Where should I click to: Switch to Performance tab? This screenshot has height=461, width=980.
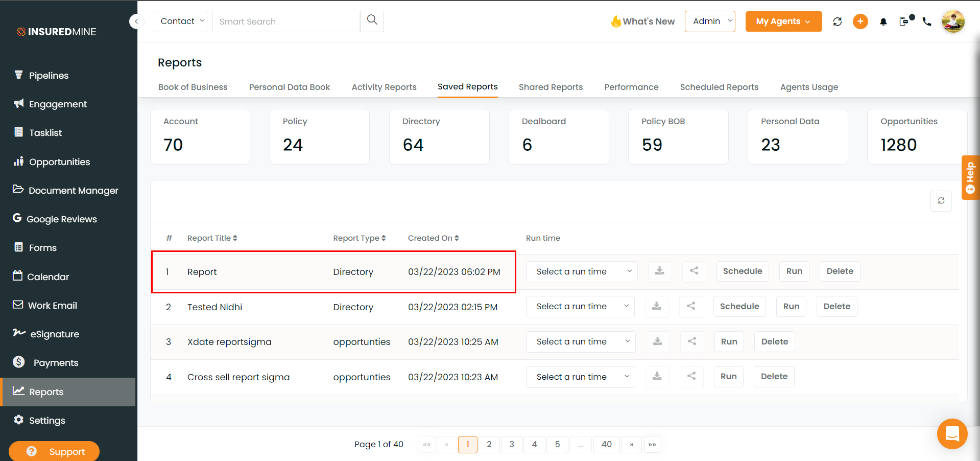coord(631,87)
